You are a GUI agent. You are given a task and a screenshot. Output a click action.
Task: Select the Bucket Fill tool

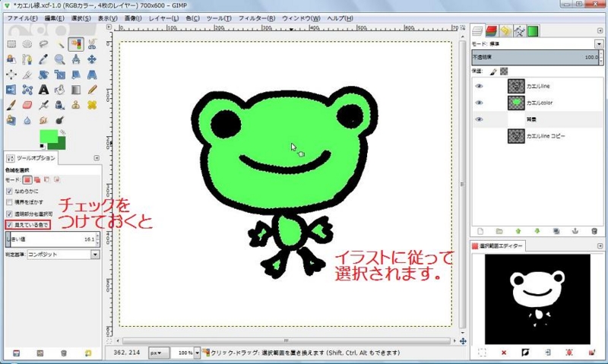(60, 90)
